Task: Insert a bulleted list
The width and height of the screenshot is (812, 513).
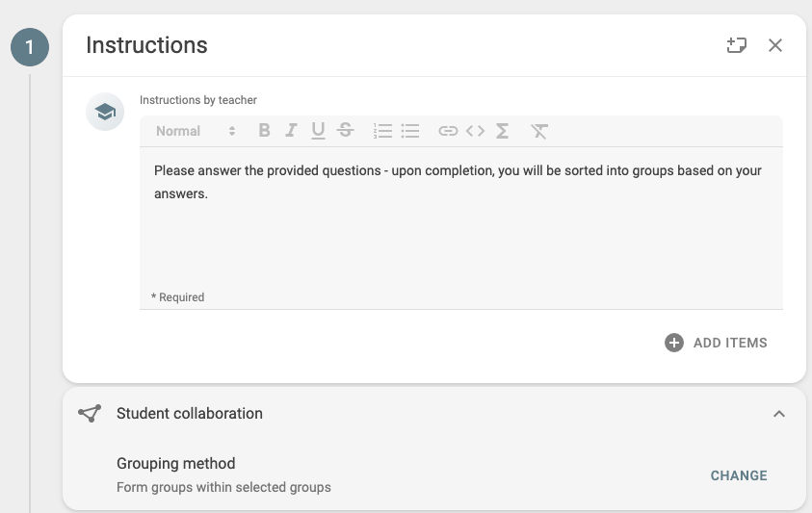Action: (410, 131)
